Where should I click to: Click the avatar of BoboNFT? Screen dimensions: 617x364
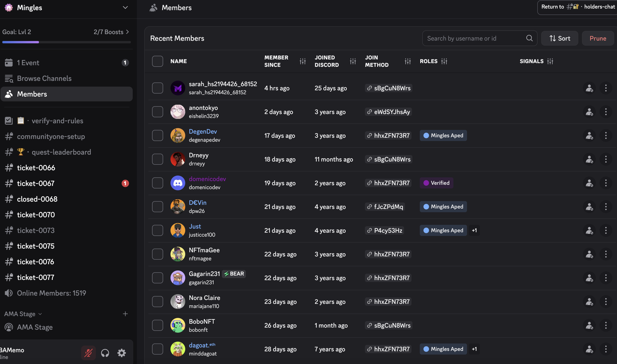178,325
